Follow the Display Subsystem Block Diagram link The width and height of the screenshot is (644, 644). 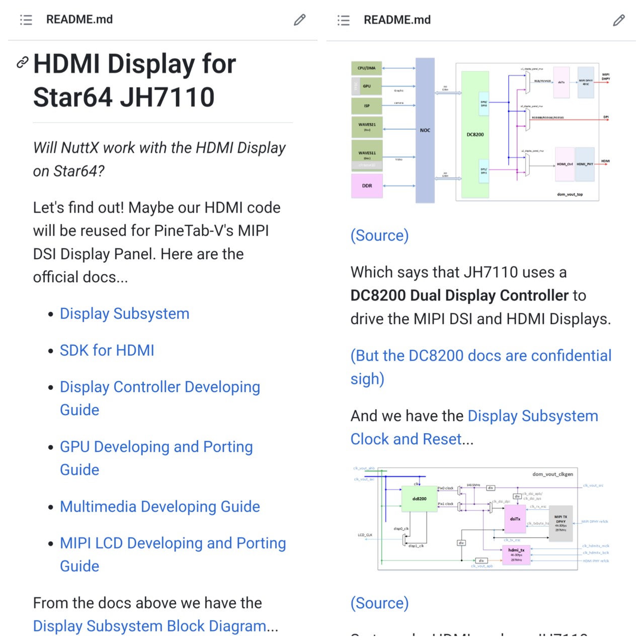149,626
